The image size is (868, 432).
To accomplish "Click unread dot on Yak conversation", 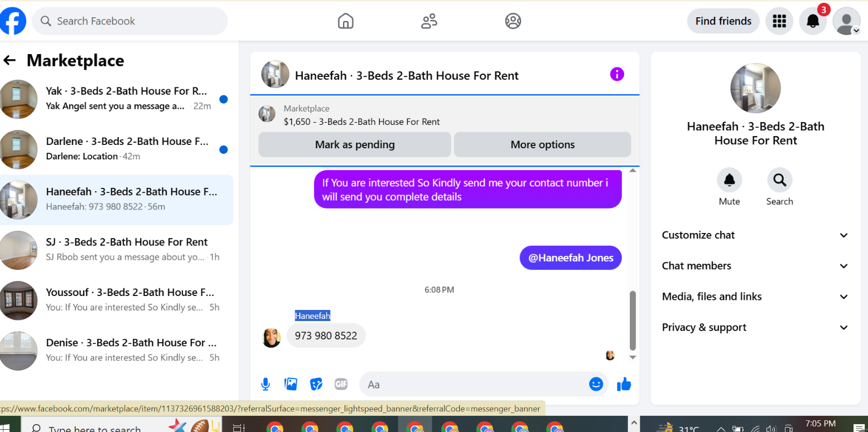I will click(x=223, y=99).
